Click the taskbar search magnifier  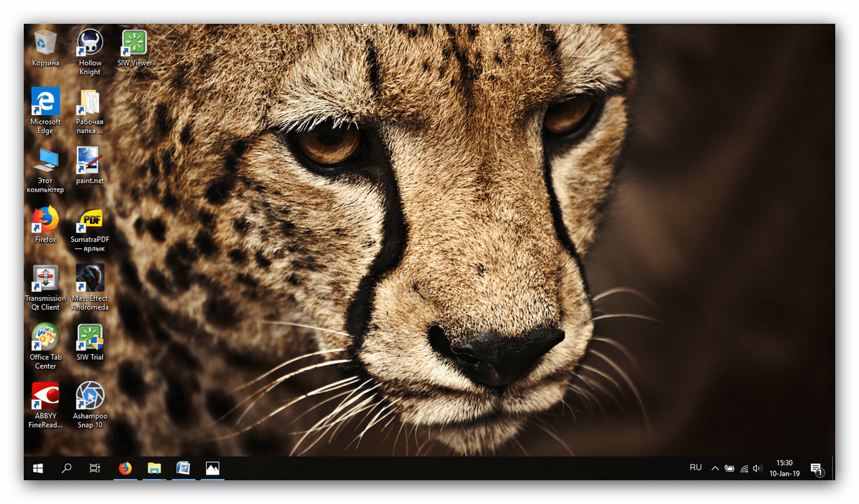[x=66, y=468]
